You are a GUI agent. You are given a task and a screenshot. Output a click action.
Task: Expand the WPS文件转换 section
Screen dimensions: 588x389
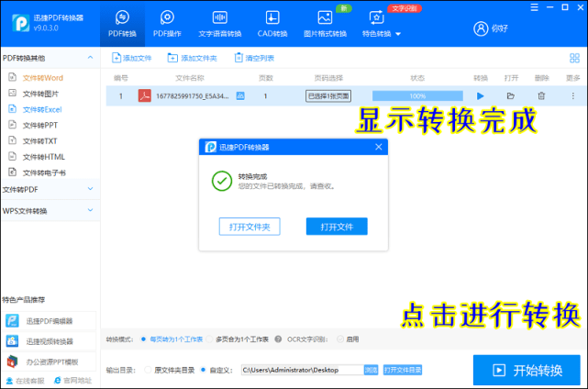(90, 210)
